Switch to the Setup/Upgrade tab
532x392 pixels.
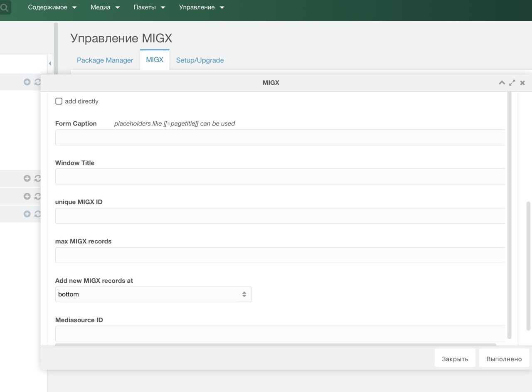tap(200, 60)
